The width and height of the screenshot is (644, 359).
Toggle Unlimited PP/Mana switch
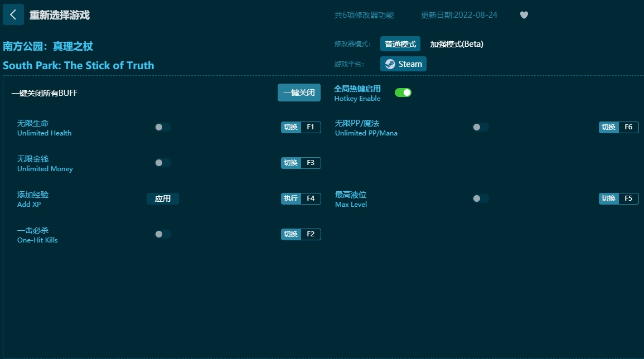[480, 127]
